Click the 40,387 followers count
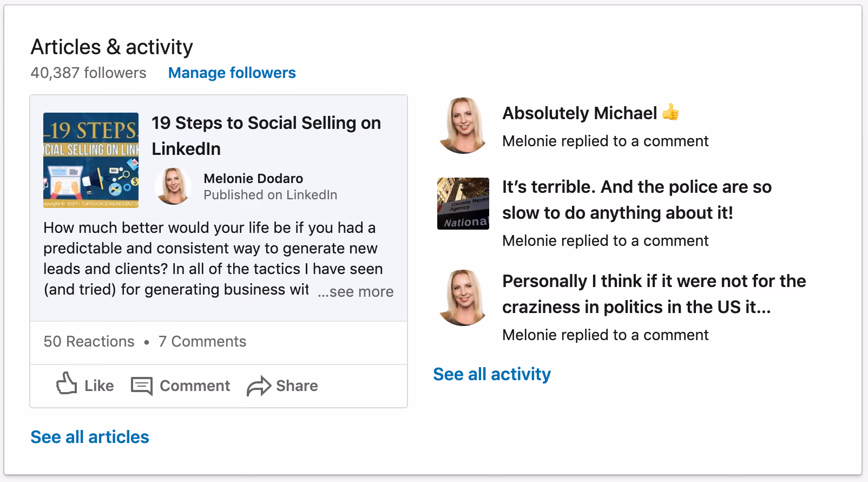 (x=89, y=73)
